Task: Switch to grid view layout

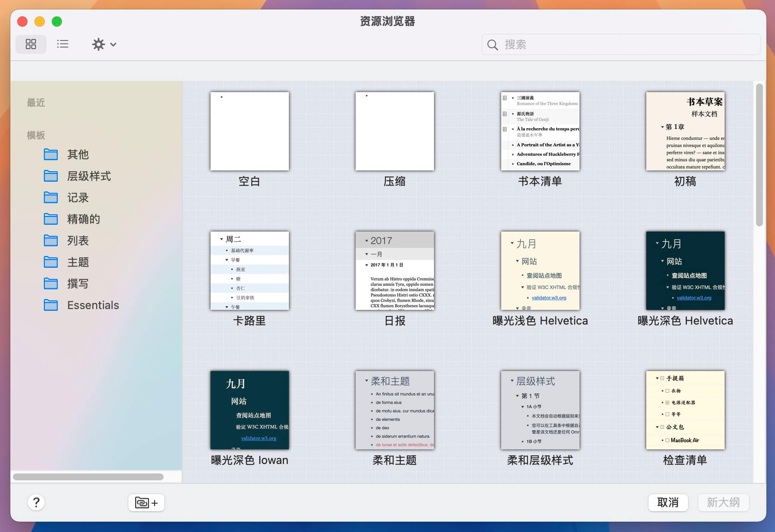Action: pos(31,44)
